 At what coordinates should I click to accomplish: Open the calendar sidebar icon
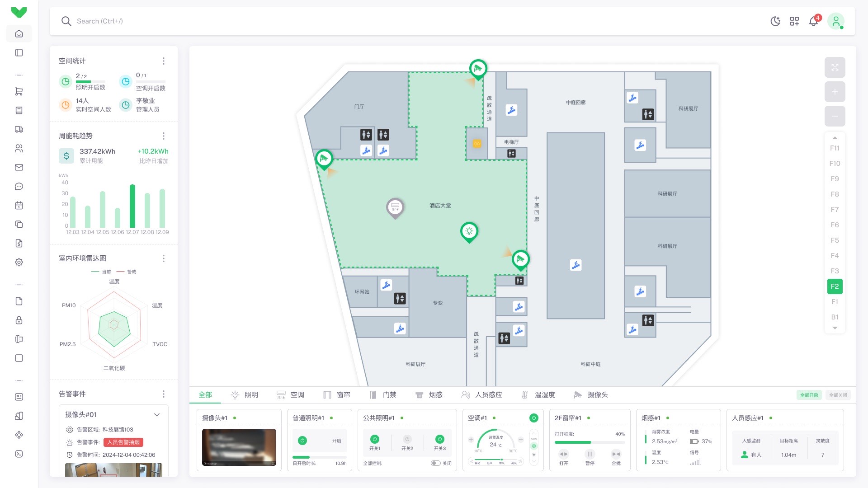click(x=19, y=205)
